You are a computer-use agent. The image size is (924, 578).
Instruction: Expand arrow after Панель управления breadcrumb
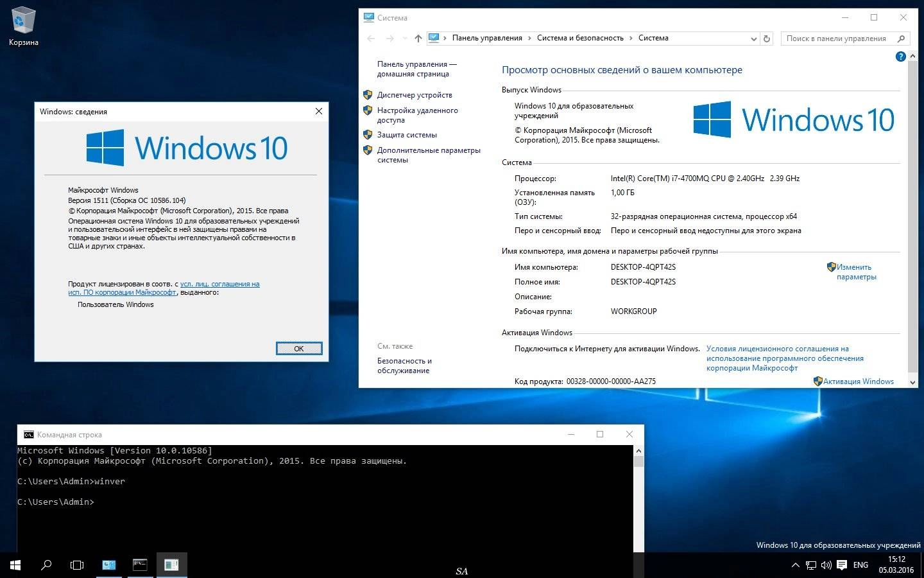pos(530,39)
